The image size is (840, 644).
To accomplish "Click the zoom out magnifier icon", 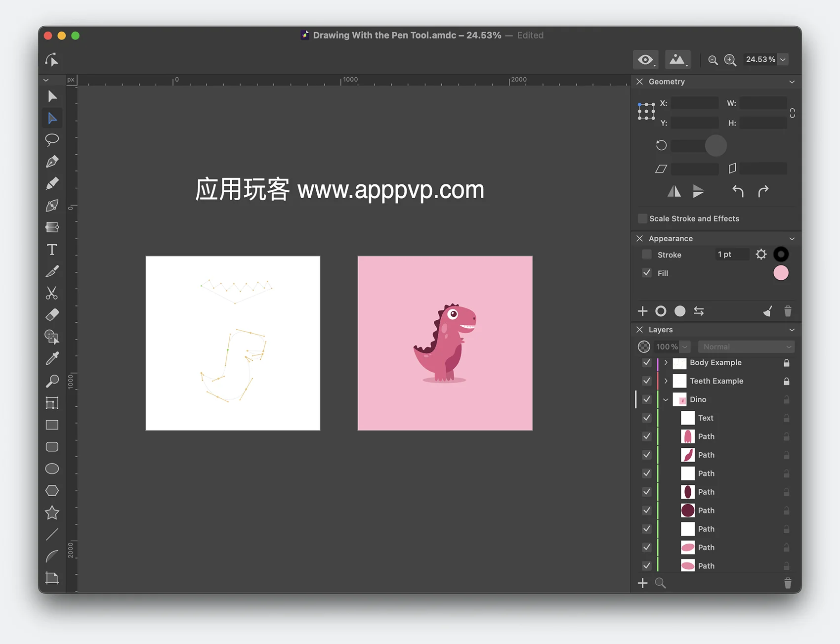I will click(713, 60).
